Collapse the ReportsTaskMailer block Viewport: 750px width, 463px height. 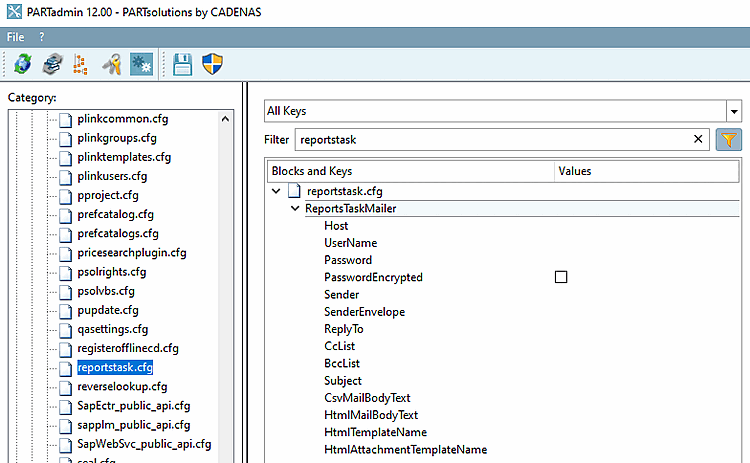(x=295, y=208)
